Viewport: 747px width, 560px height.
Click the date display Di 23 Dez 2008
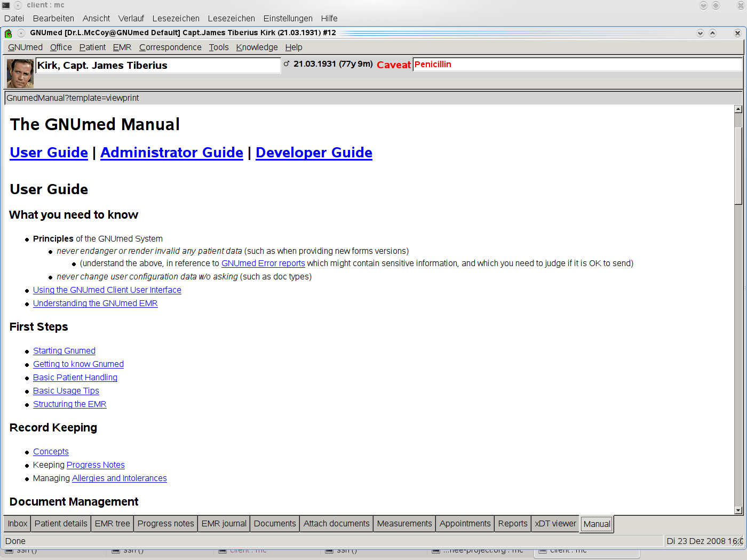704,541
